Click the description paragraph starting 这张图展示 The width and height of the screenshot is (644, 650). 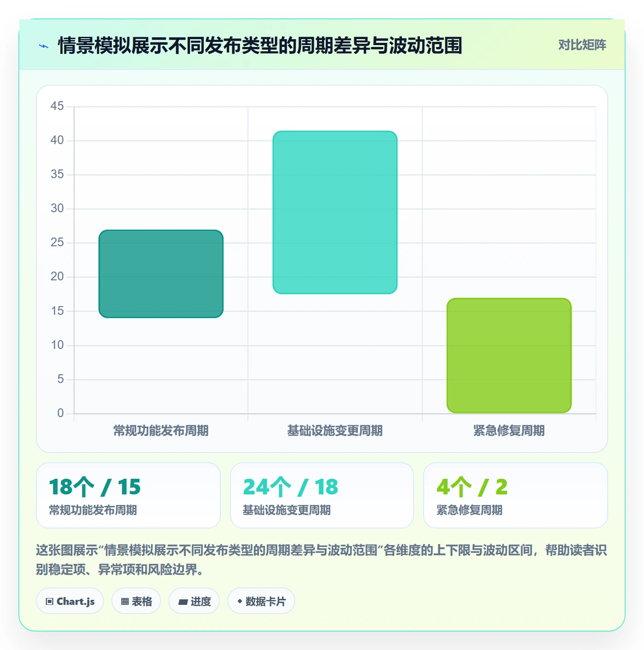322,560
